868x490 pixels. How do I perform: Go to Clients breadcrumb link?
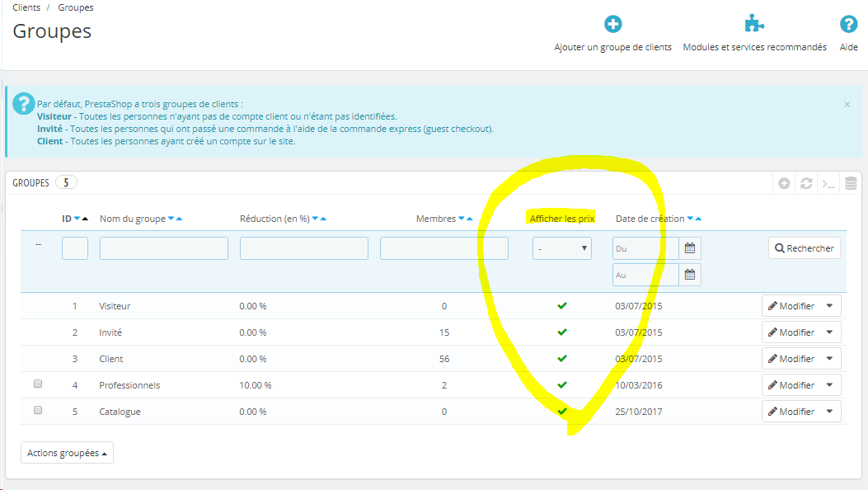click(x=26, y=7)
